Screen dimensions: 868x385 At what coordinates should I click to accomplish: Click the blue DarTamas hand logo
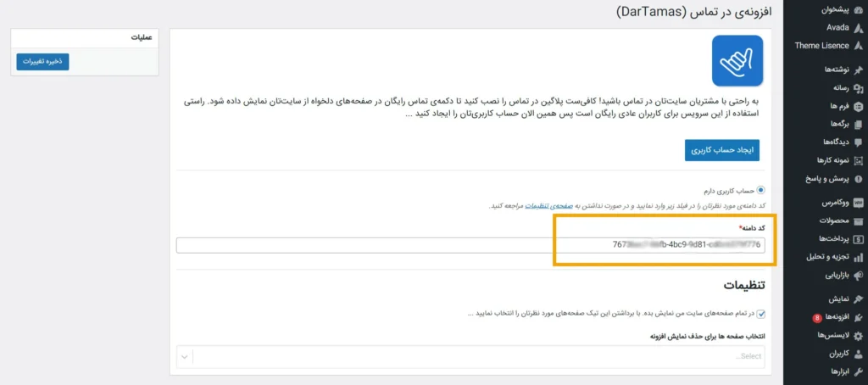737,61
